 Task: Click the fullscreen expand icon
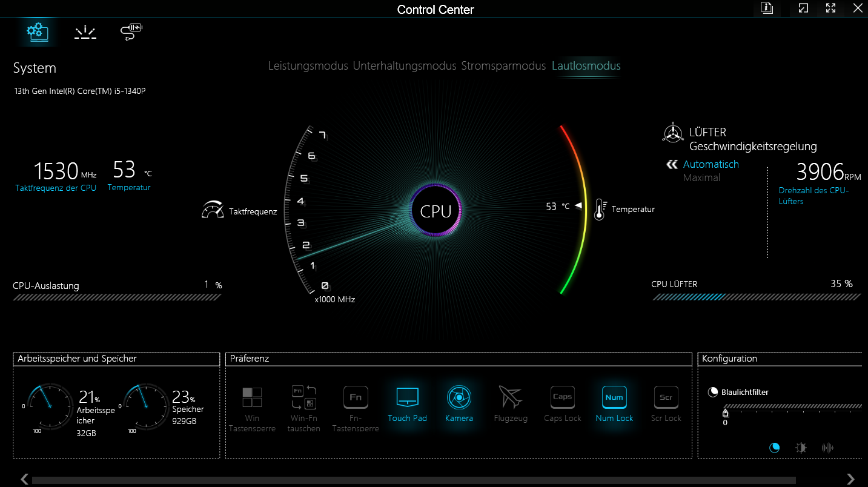pyautogui.click(x=831, y=8)
